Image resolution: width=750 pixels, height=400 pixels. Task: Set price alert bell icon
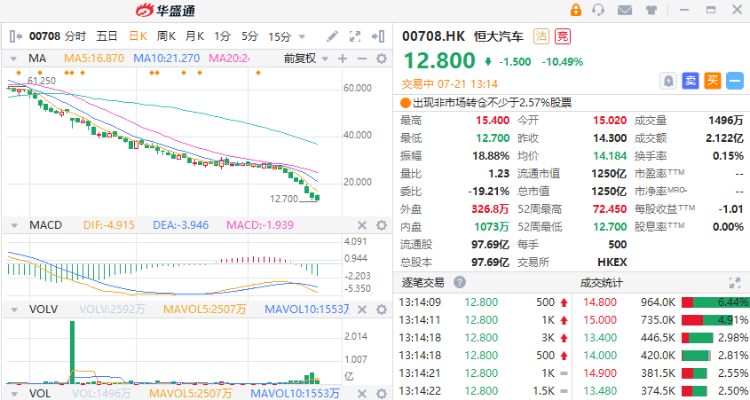pyautogui.click(x=668, y=81)
